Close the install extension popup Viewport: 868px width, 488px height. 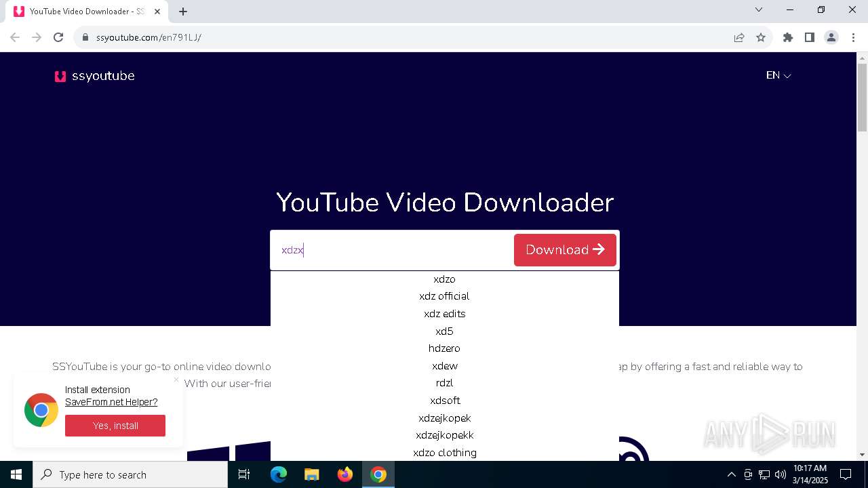176,380
